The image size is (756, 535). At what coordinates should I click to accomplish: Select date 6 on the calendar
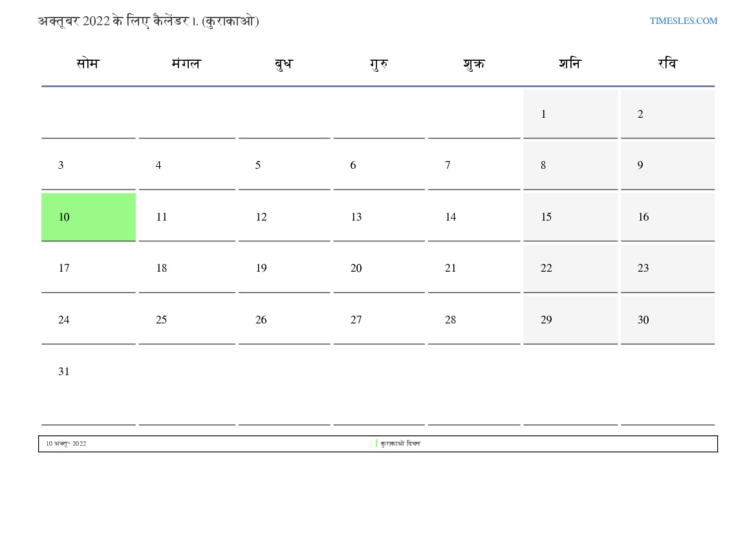(x=379, y=166)
